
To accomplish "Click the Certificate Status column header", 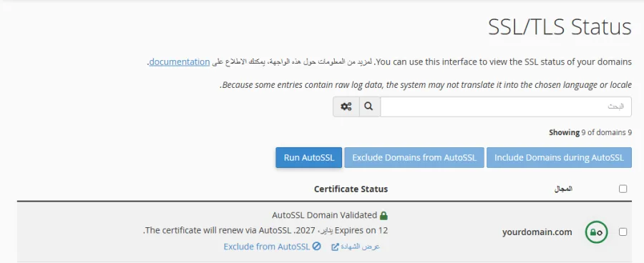I will coord(351,189).
